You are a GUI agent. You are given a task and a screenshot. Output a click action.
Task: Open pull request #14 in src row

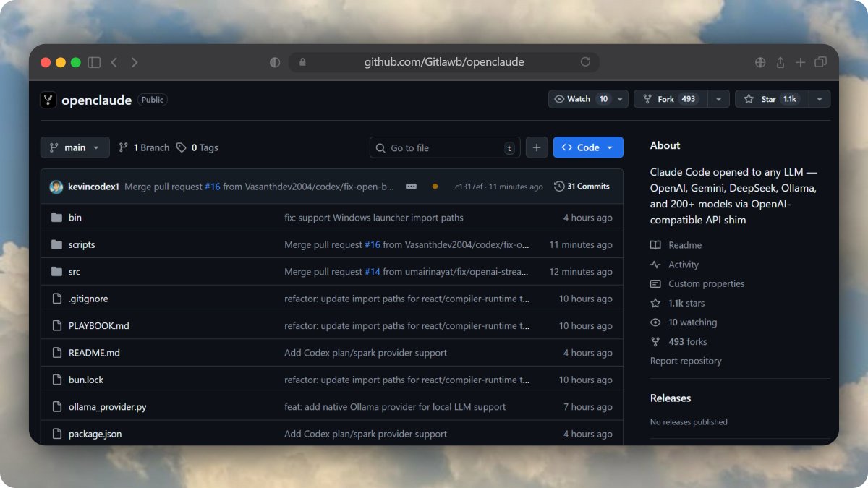(x=373, y=272)
